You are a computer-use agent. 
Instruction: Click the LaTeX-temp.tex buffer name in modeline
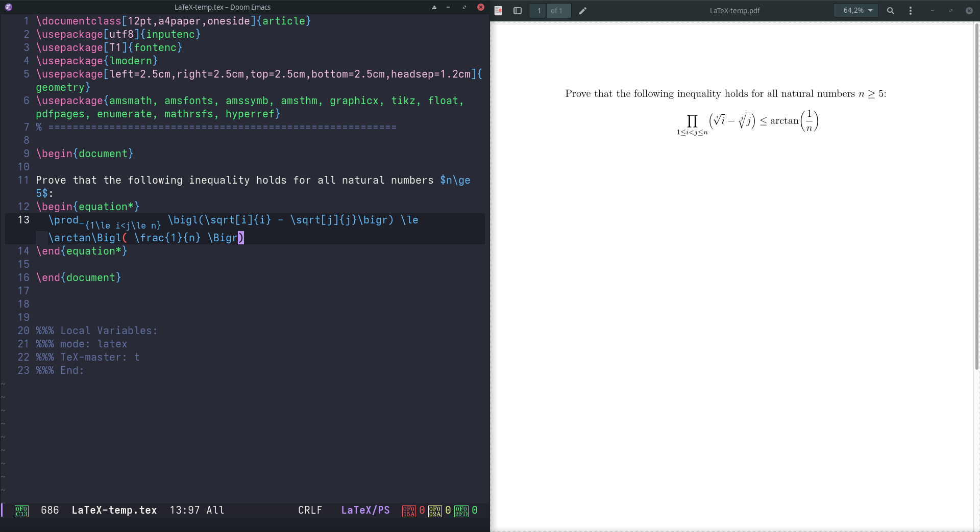point(114,510)
